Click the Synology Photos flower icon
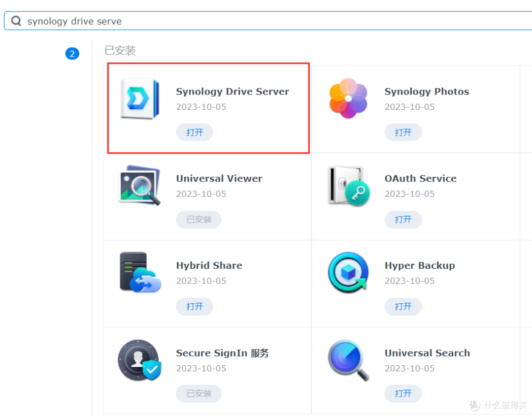The image size is (532, 416). click(348, 98)
